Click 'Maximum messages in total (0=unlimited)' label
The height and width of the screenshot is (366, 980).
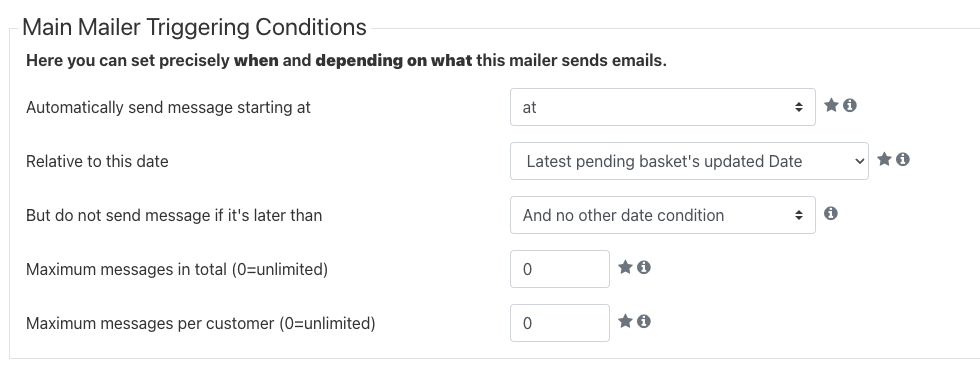pyautogui.click(x=177, y=270)
